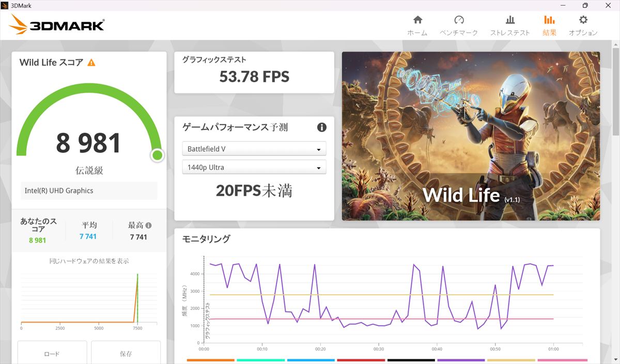Click the 3DMark app icon in the title bar
Viewport: 620px width, 364px height.
6,5
